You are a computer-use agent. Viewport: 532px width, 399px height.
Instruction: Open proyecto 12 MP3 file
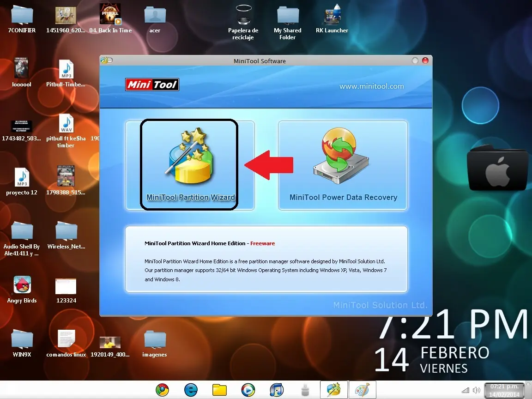click(x=22, y=181)
